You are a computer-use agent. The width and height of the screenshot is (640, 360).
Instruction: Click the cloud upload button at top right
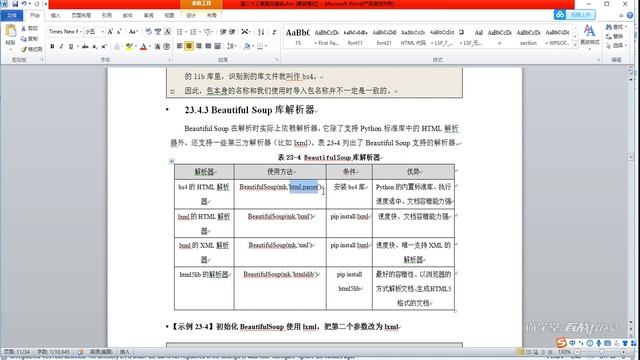point(575,15)
